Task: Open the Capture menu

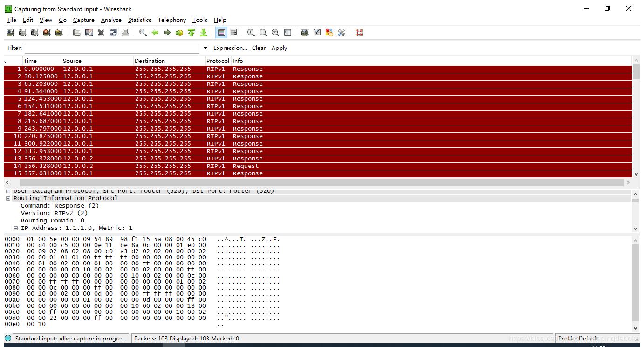Action: tap(84, 20)
